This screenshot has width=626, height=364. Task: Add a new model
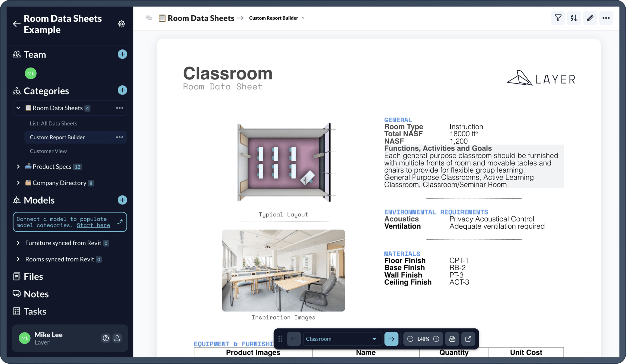pyautogui.click(x=122, y=200)
